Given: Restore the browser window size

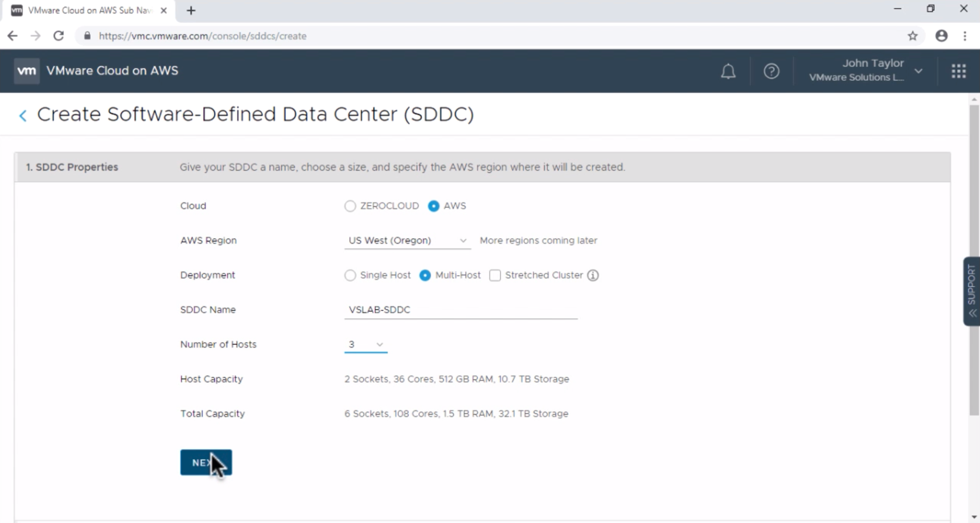Looking at the screenshot, I should [930, 9].
